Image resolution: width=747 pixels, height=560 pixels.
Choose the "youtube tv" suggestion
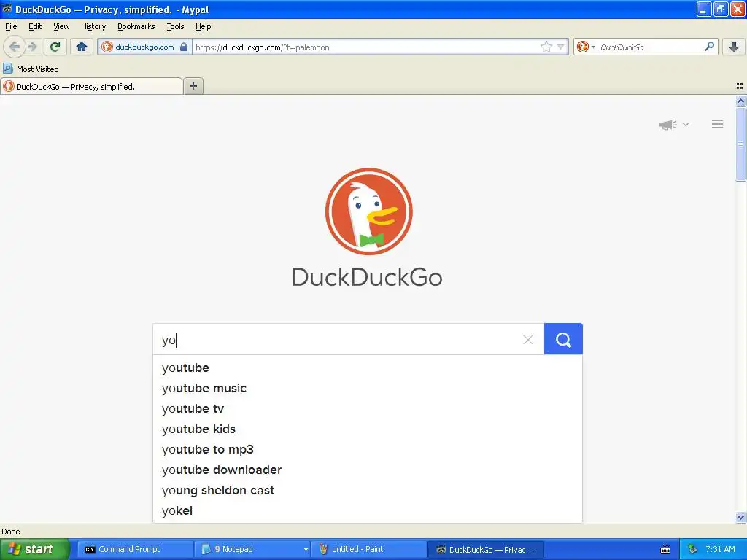[x=368, y=408]
